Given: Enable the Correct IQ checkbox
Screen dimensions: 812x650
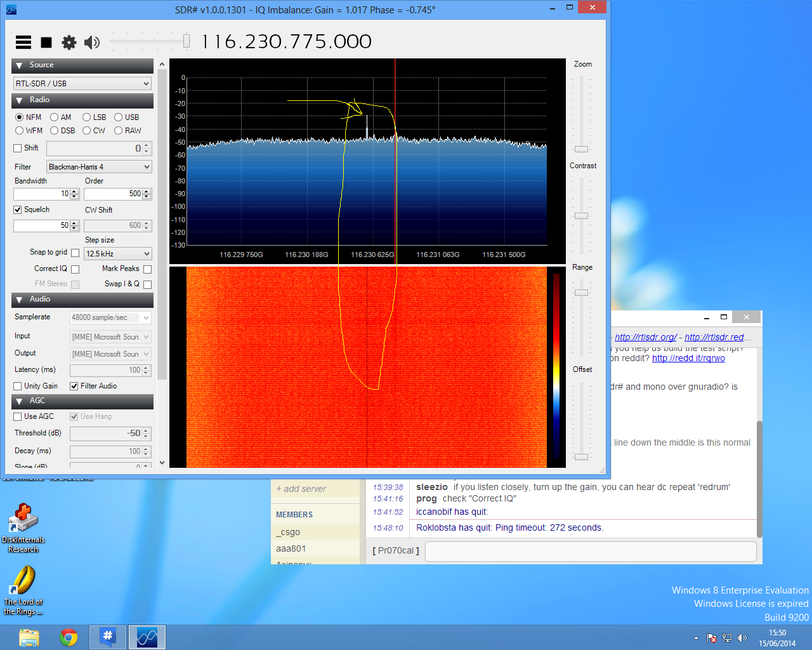Looking at the screenshot, I should coord(75,269).
